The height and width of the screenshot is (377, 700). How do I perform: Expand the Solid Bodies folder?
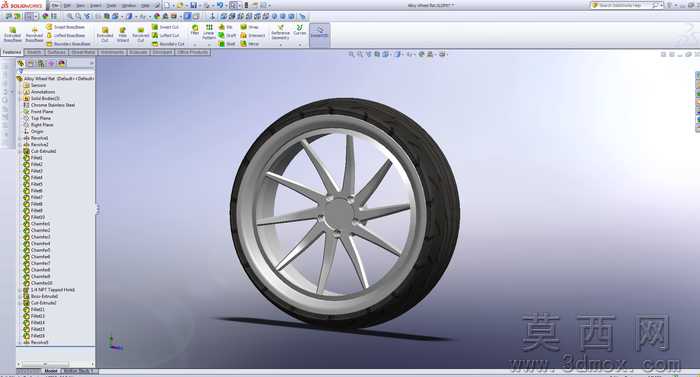click(x=20, y=98)
